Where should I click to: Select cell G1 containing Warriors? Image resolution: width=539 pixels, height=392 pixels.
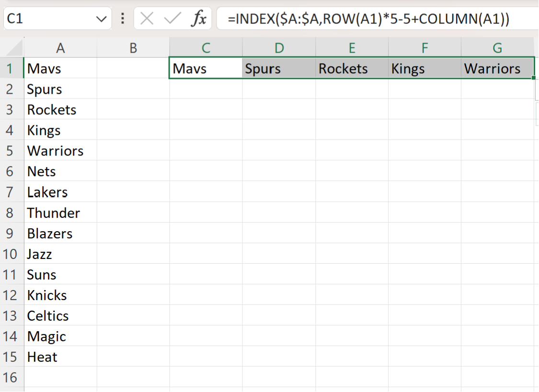(x=497, y=68)
